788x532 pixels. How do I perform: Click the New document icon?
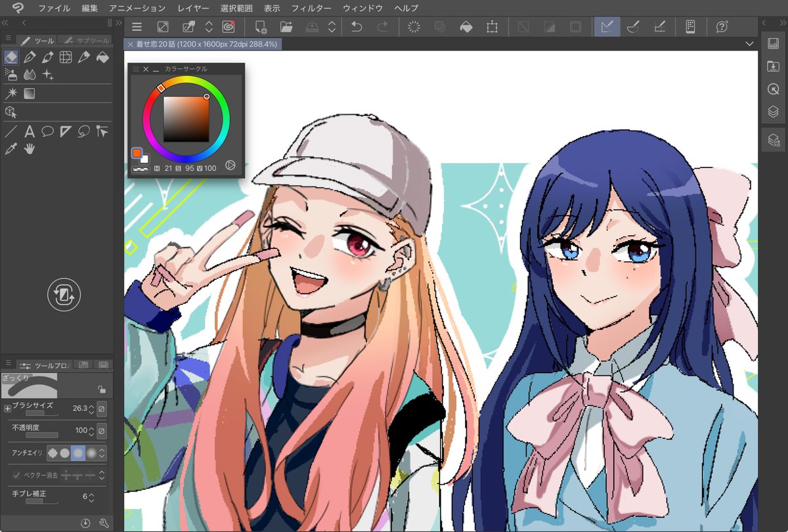(261, 27)
